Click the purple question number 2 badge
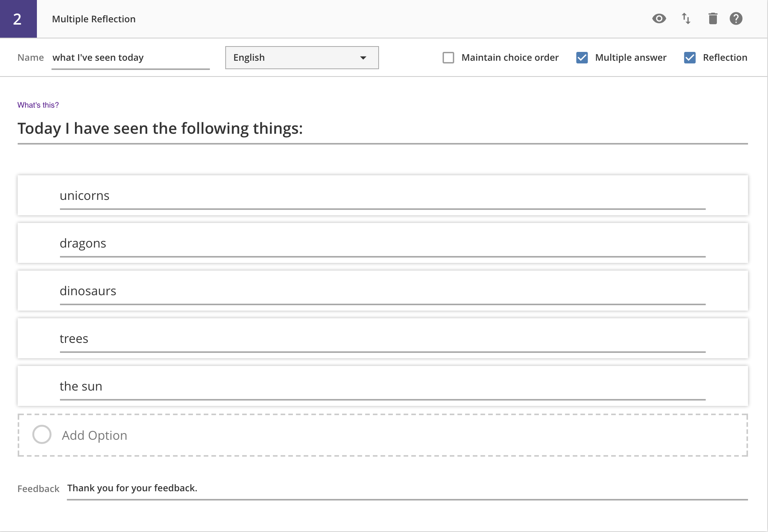 (x=18, y=19)
